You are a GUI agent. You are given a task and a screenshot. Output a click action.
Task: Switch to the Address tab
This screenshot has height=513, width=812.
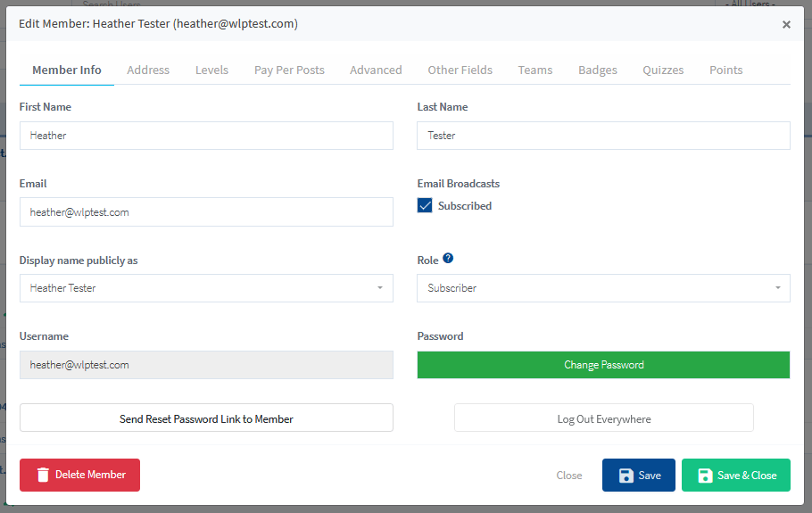coord(148,70)
